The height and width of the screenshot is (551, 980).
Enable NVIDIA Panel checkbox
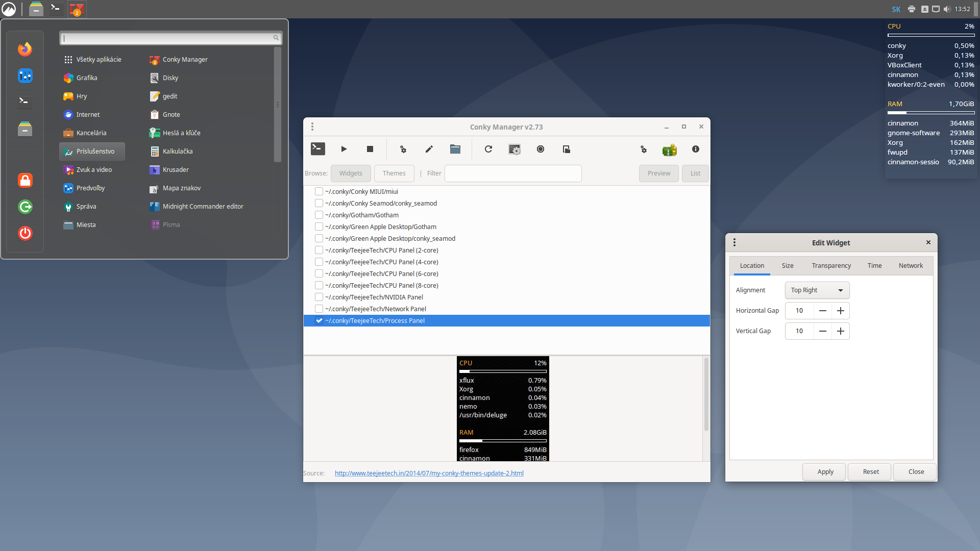(x=319, y=297)
